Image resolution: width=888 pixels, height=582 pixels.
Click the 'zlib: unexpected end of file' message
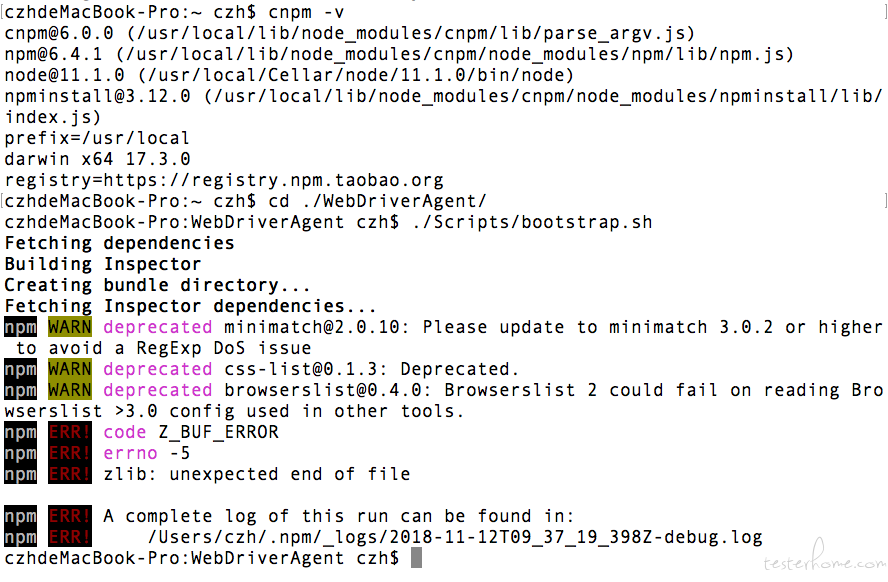pos(257,474)
